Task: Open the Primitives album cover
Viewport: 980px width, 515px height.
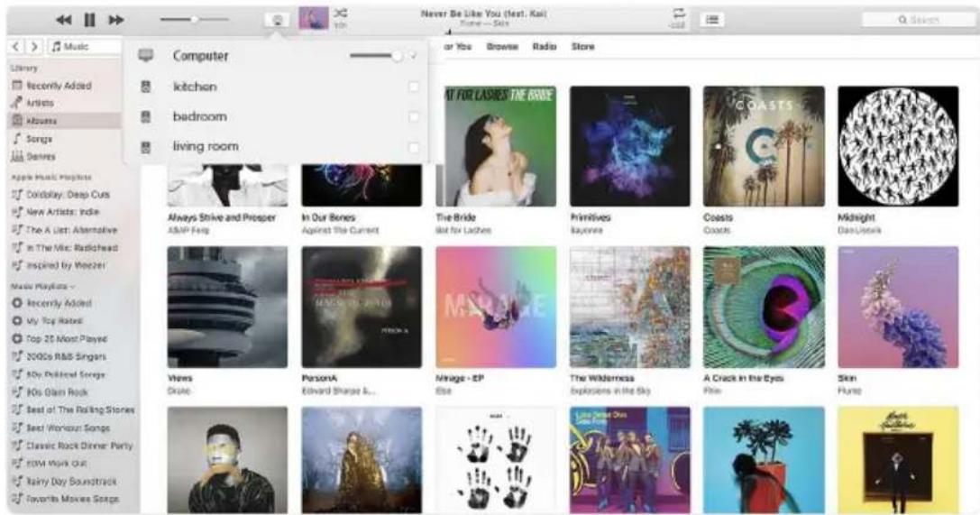Action: (630, 146)
